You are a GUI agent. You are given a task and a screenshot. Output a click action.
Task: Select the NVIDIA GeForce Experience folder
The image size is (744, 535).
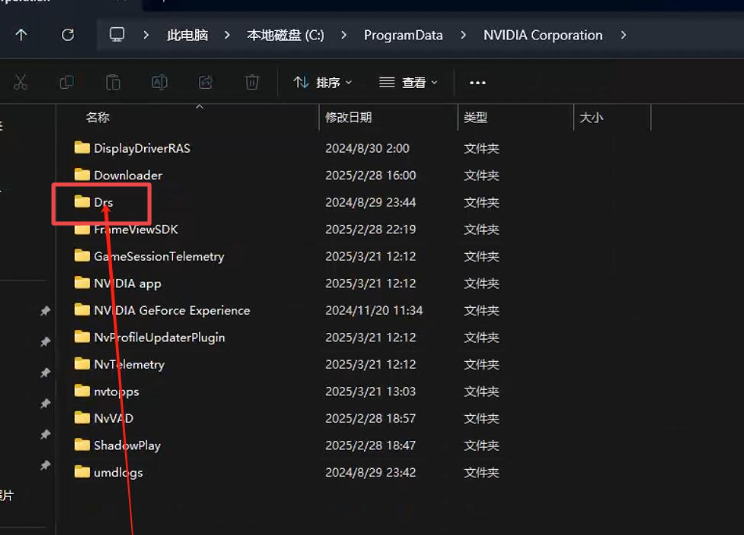point(171,310)
